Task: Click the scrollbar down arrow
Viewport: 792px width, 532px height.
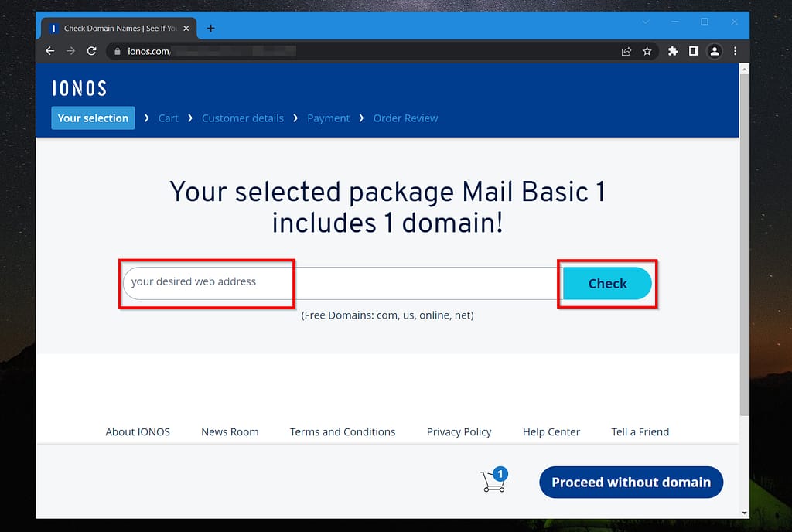Action: [744, 513]
